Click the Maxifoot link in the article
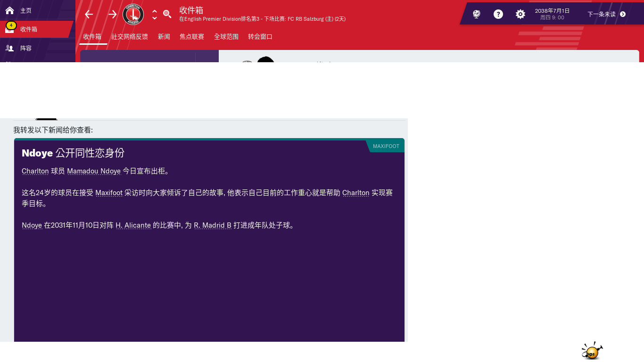Image resolution: width=644 pixels, height=362 pixels. click(x=109, y=193)
